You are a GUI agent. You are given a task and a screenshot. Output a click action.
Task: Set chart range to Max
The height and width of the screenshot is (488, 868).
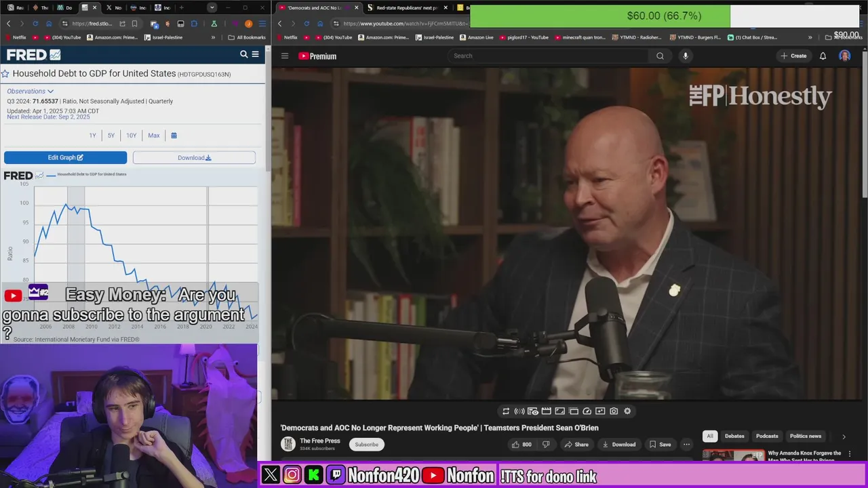point(154,136)
